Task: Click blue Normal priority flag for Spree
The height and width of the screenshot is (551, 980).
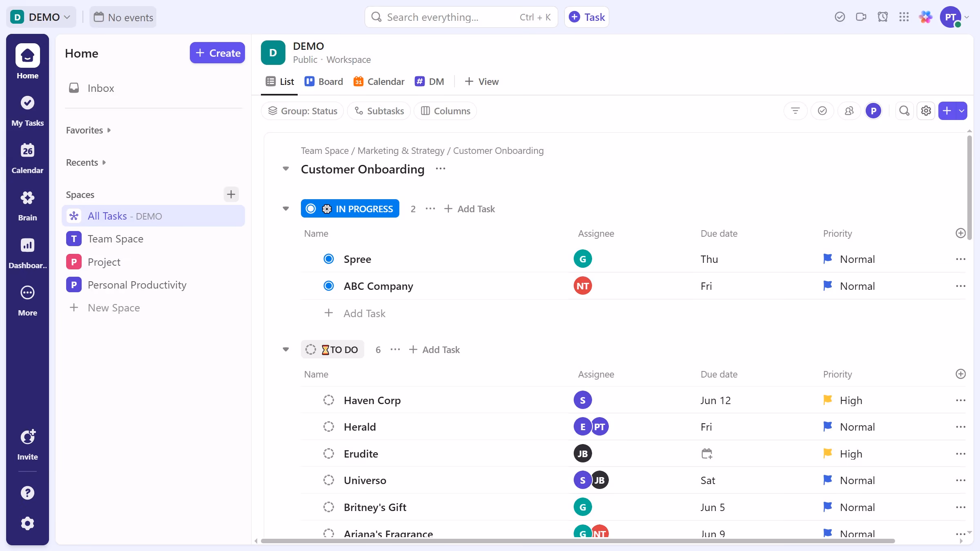Action: click(x=828, y=259)
